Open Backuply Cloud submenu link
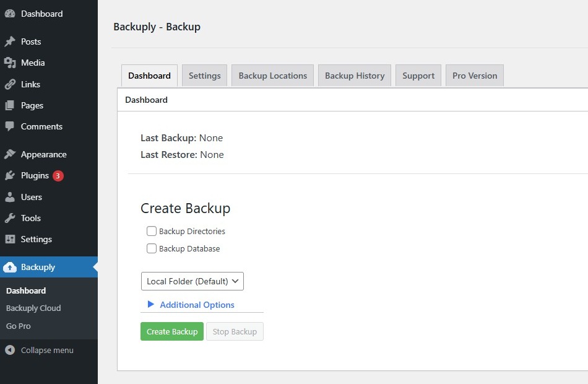588x384 pixels. tap(33, 308)
